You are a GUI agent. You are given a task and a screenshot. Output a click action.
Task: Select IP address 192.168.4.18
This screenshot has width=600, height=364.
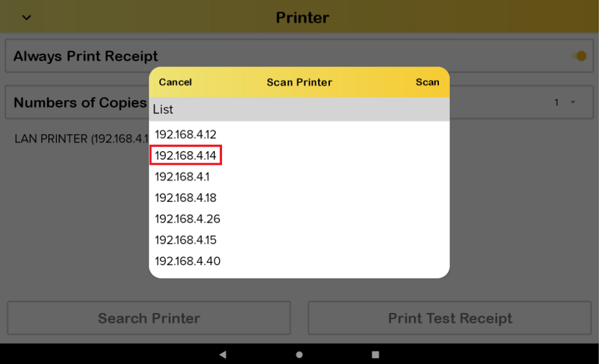click(x=186, y=197)
